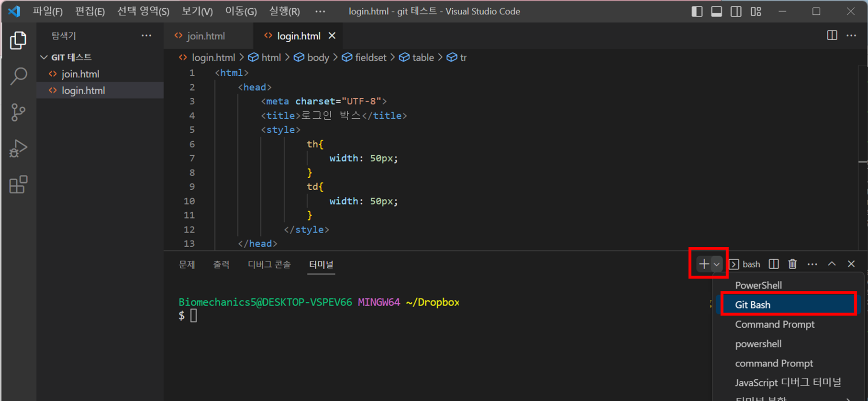
Task: Maximize the panel with up chevron
Action: coord(832,264)
